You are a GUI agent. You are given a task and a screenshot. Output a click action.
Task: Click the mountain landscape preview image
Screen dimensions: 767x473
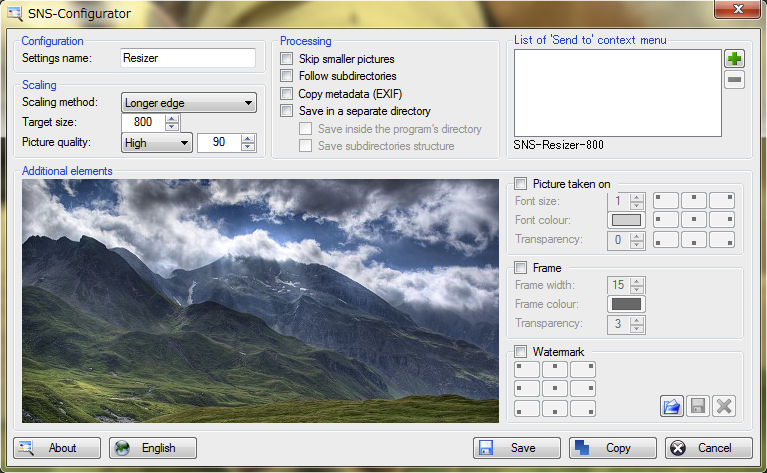click(x=260, y=301)
